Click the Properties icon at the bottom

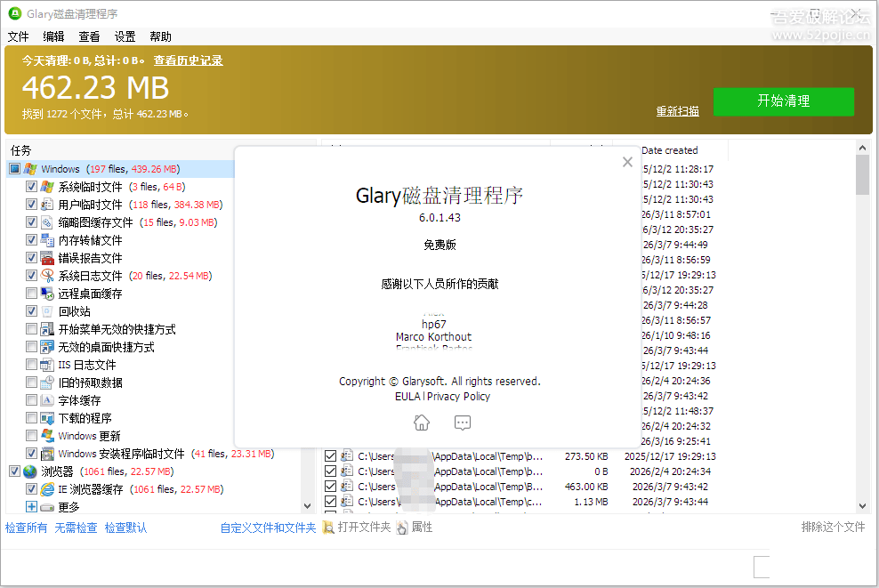click(402, 528)
